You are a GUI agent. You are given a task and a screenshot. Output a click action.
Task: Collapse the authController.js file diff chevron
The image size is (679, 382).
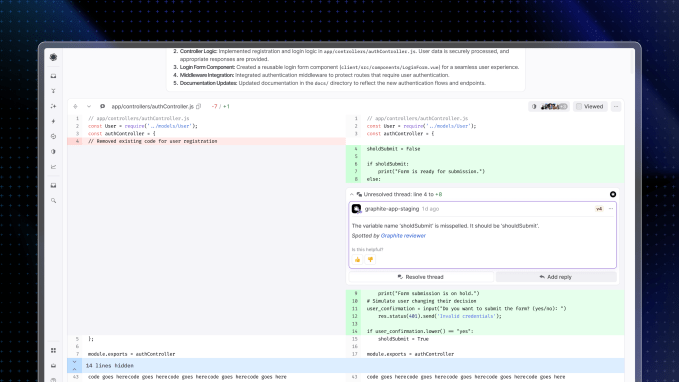[89, 107]
